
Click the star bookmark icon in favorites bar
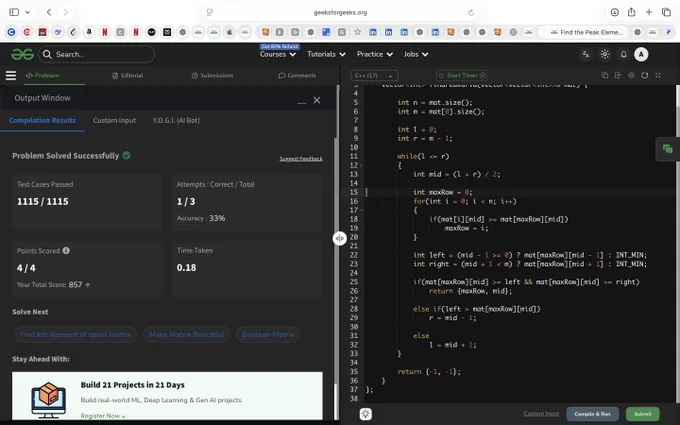click(357, 32)
